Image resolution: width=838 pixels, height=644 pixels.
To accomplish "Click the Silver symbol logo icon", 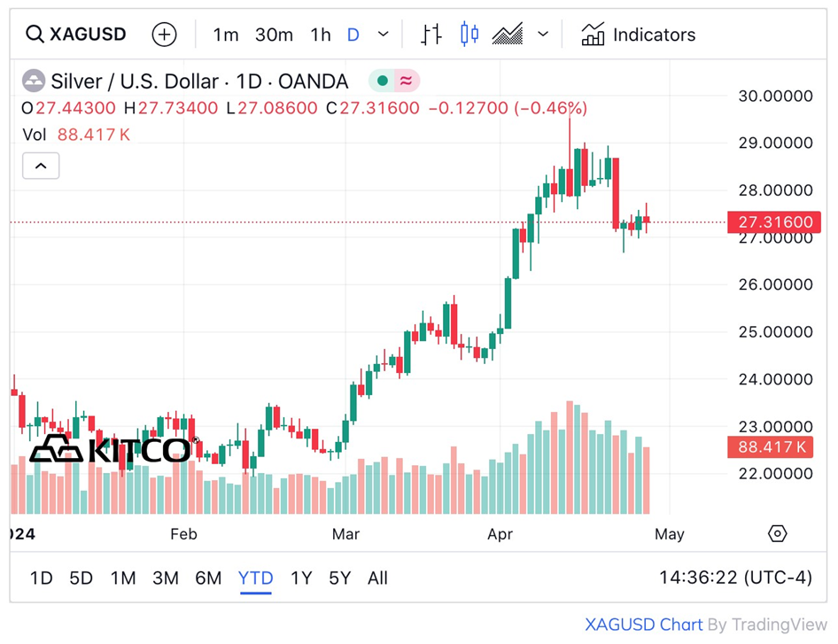I will (x=34, y=81).
